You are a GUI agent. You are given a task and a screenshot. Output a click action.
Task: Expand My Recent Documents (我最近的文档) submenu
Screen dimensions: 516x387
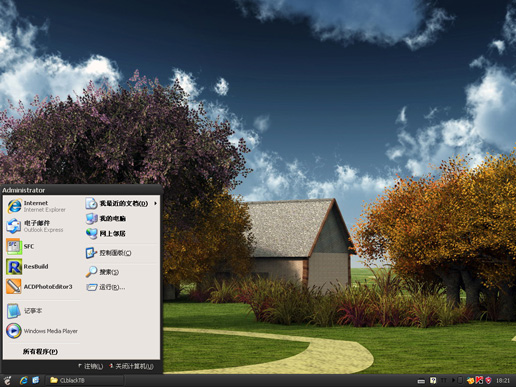tap(121, 203)
